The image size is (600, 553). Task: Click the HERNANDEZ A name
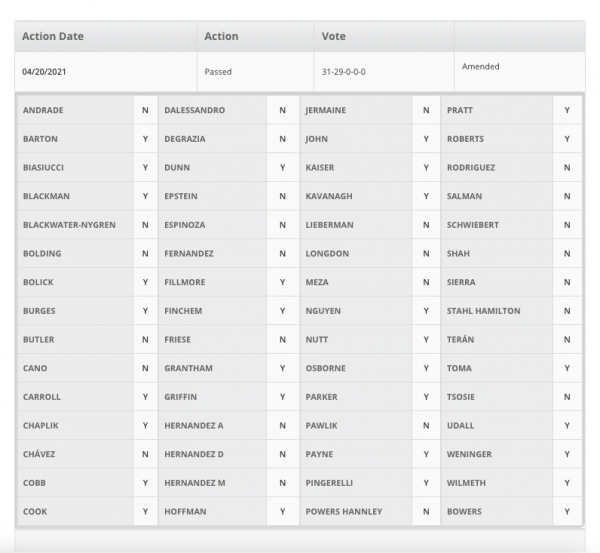click(x=194, y=426)
